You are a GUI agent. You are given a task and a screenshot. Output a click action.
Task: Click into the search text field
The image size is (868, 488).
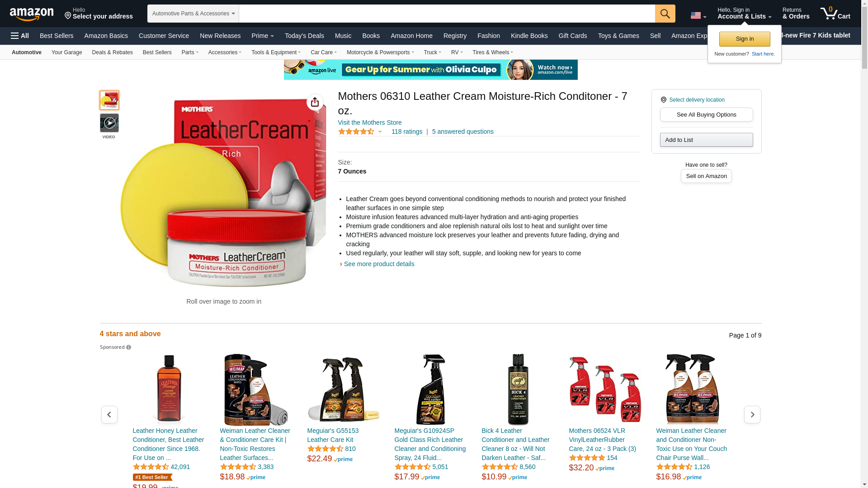(x=447, y=14)
